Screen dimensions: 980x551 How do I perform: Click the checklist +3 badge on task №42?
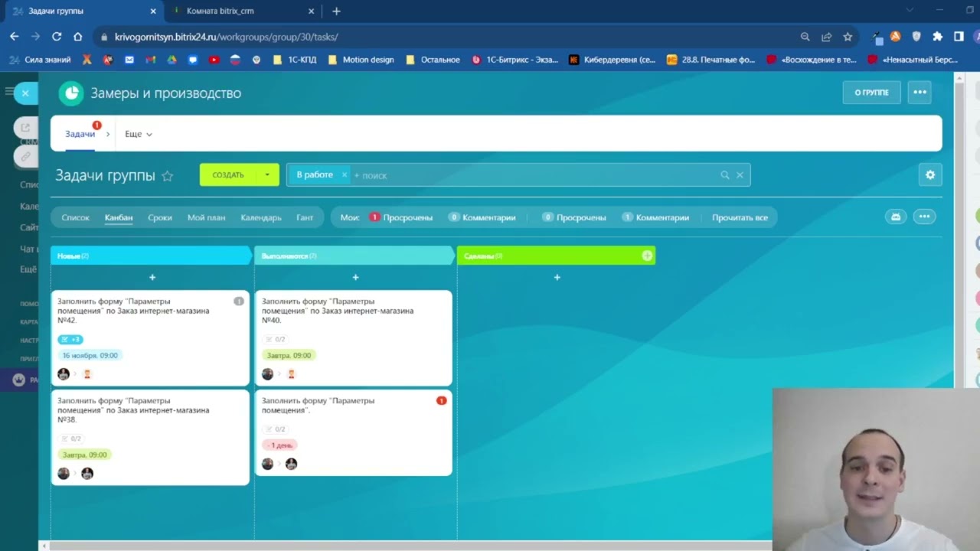pyautogui.click(x=70, y=339)
